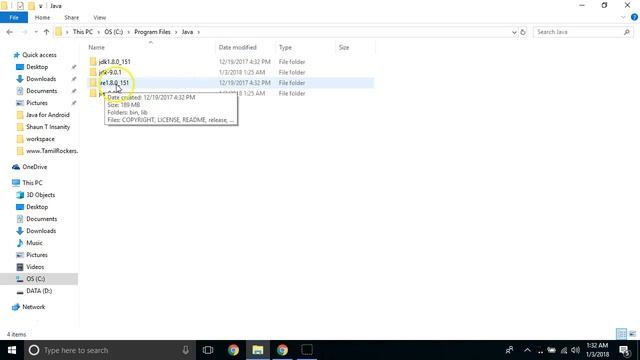The image size is (640, 360).
Task: Click the Forward navigation arrow
Action: (x=24, y=32)
